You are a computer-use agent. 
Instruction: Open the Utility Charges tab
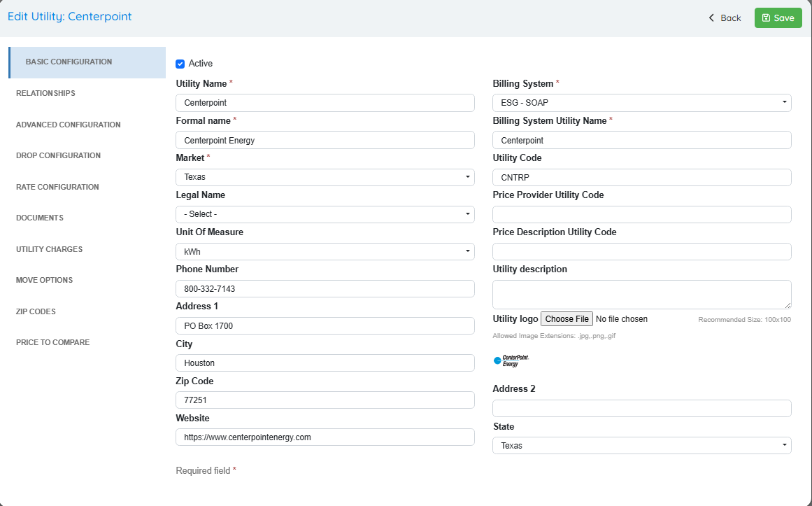(49, 249)
